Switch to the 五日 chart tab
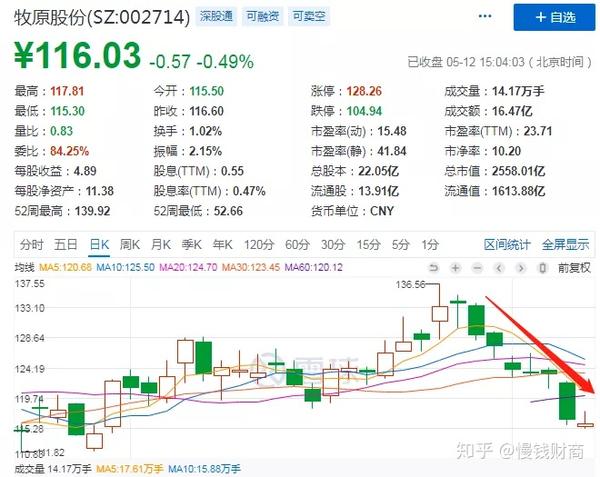Viewport: 600px width, 477px height. coord(65,244)
